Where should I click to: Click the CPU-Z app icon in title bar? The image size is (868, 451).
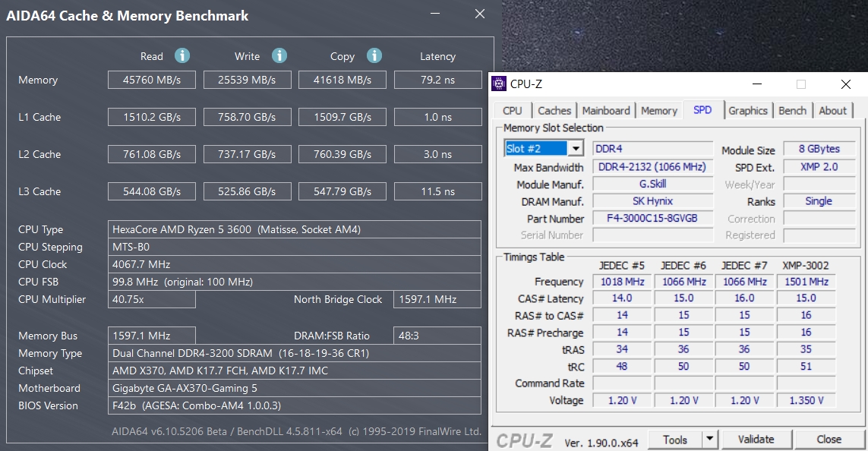tap(499, 84)
